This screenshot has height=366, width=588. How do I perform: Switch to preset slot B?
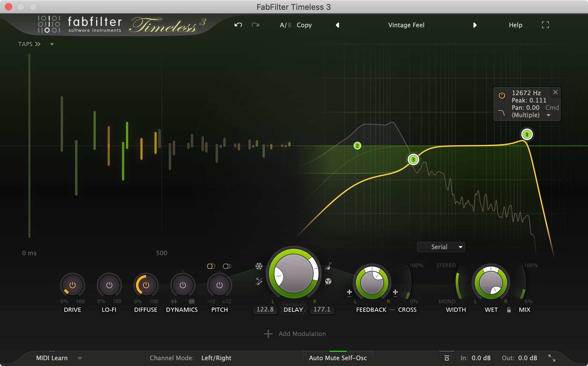coord(290,25)
